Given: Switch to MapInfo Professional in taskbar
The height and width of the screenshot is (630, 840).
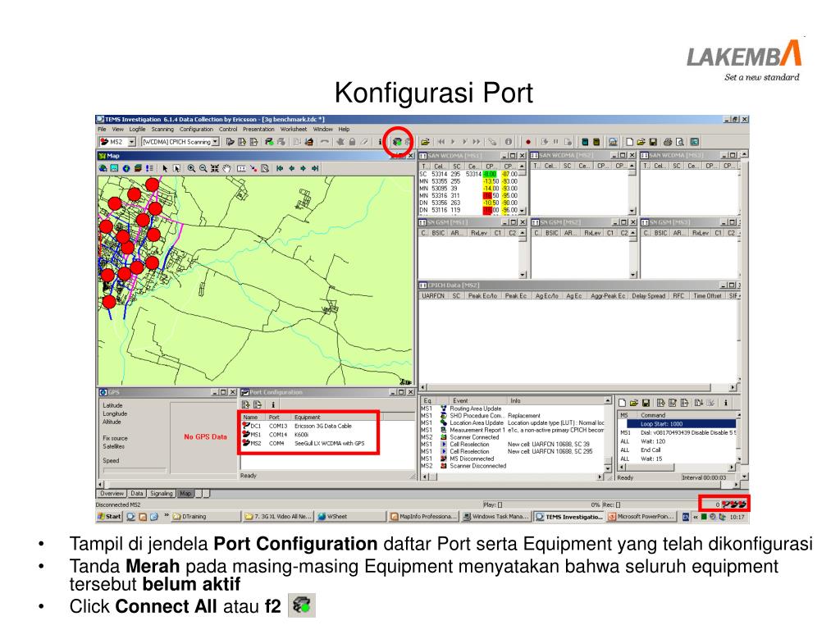Looking at the screenshot, I should 424,517.
